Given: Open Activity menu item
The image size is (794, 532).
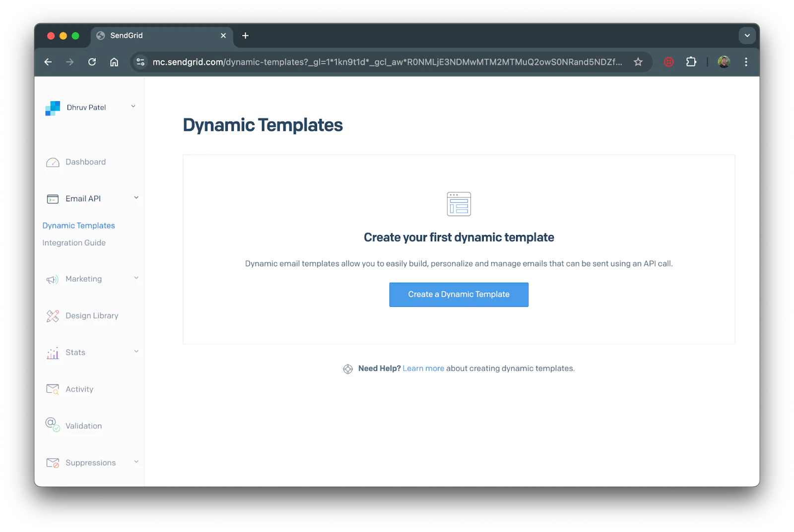Looking at the screenshot, I should 79,390.
